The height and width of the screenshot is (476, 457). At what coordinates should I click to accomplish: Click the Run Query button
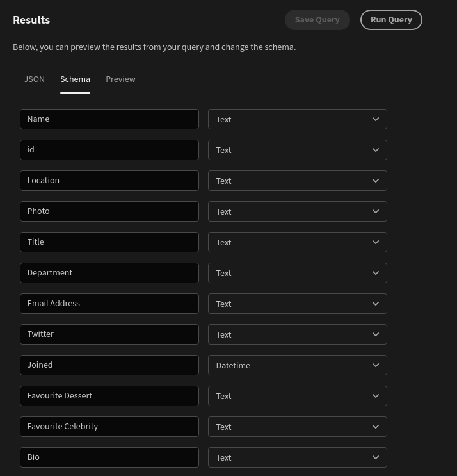tap(391, 20)
